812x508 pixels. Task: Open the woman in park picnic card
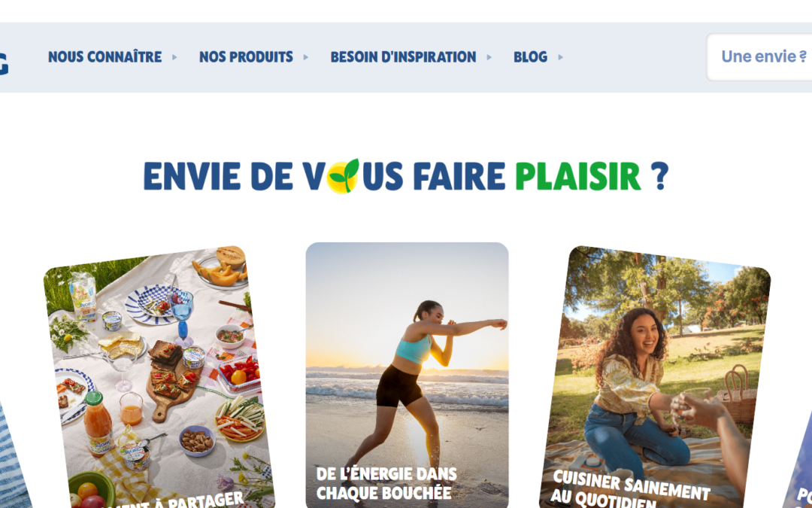coord(655,379)
